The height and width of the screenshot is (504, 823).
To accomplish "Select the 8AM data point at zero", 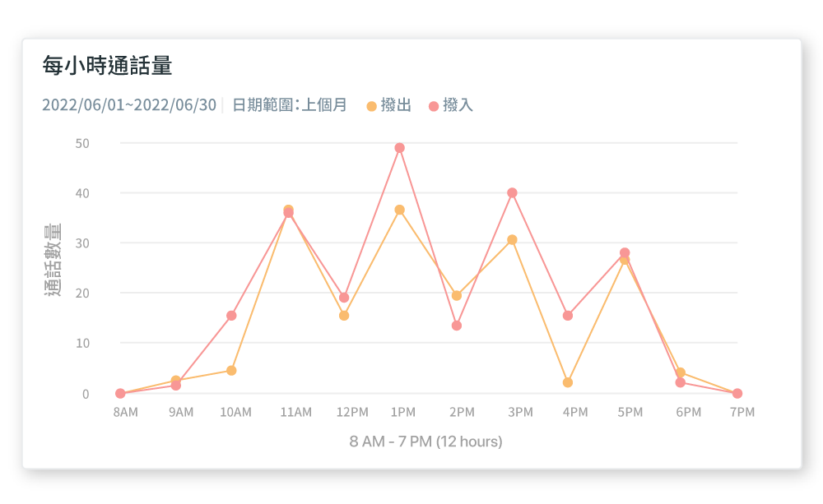I will 120,393.
